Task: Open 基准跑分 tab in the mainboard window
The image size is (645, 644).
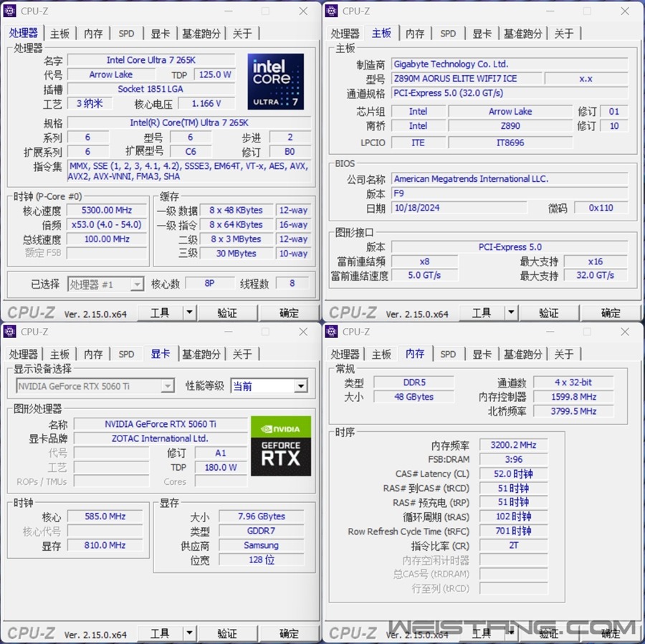Action: [523, 34]
